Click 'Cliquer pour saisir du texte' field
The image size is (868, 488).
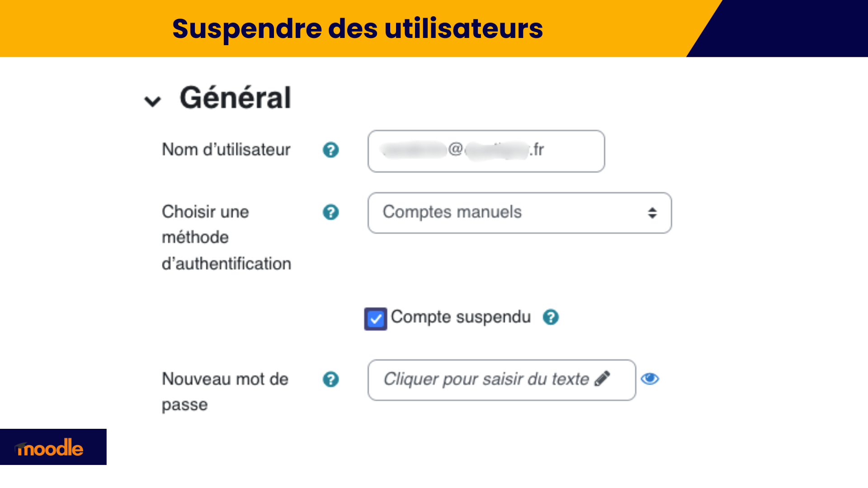(502, 380)
